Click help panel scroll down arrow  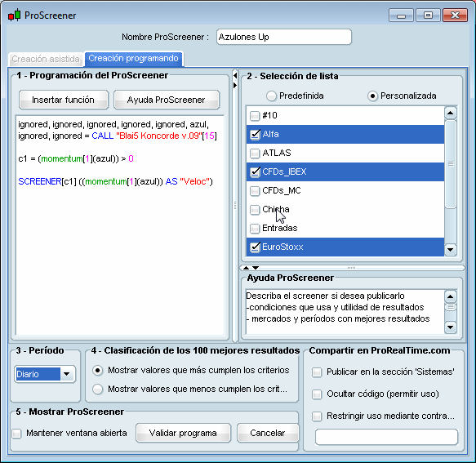(451, 327)
